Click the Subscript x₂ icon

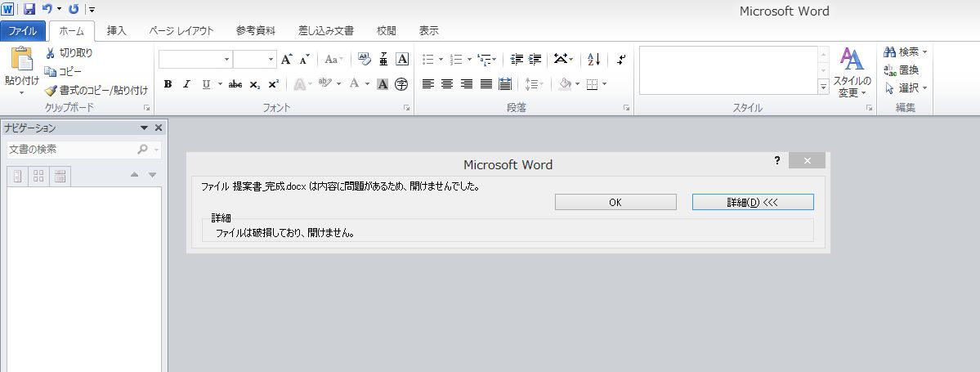(x=254, y=84)
